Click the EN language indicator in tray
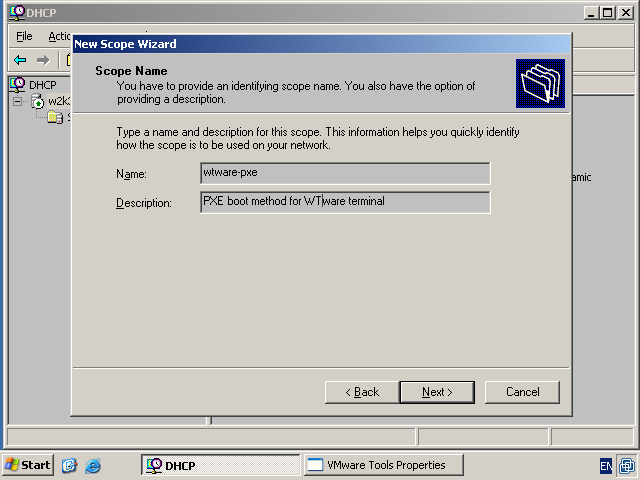The width and height of the screenshot is (640, 480). tap(606, 466)
